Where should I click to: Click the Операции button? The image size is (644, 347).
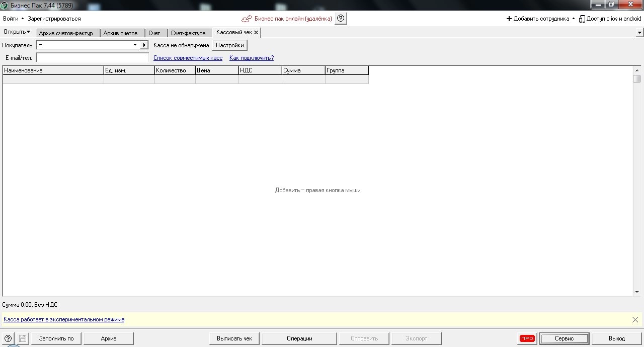click(299, 338)
